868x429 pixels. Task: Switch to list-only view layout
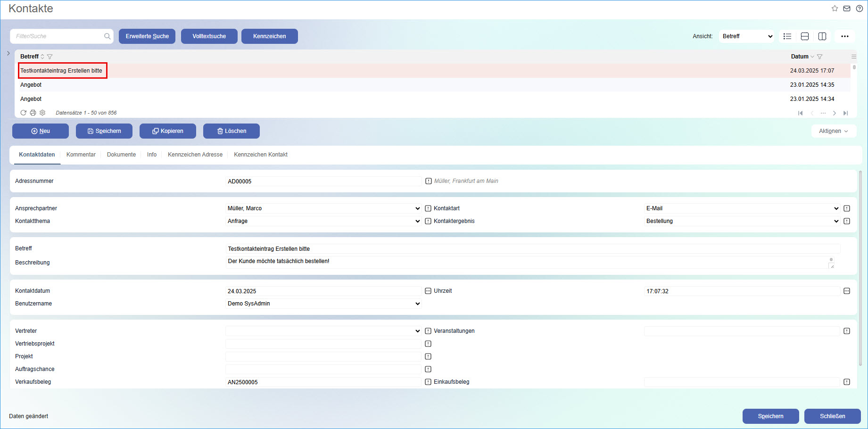pos(787,36)
